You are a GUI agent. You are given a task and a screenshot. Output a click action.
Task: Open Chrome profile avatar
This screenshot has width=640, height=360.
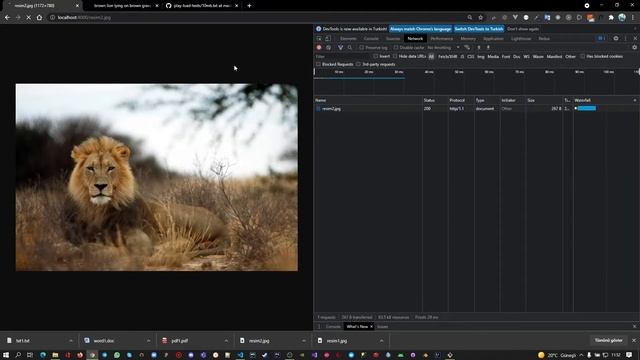pos(622,18)
